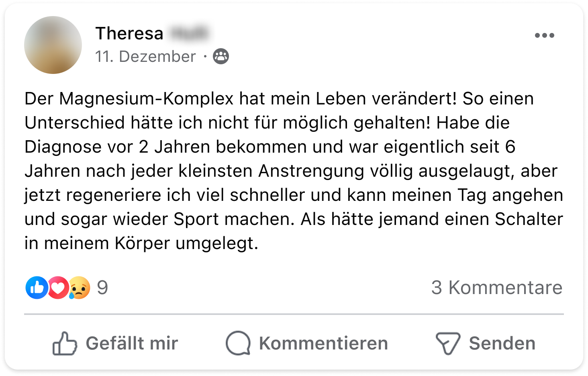Open Theresa's blurred profile picture

pos(53,45)
